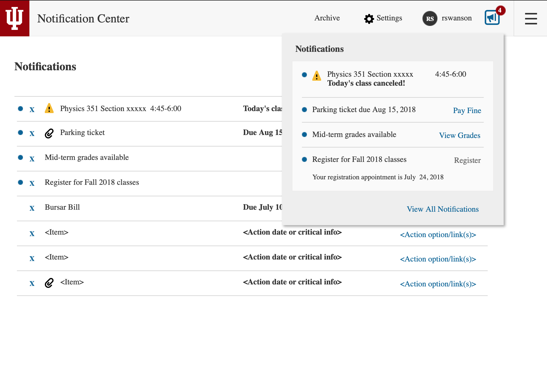Viewport: 547px width, 392px height.
Task: Click View All Notifications link
Action: click(443, 209)
